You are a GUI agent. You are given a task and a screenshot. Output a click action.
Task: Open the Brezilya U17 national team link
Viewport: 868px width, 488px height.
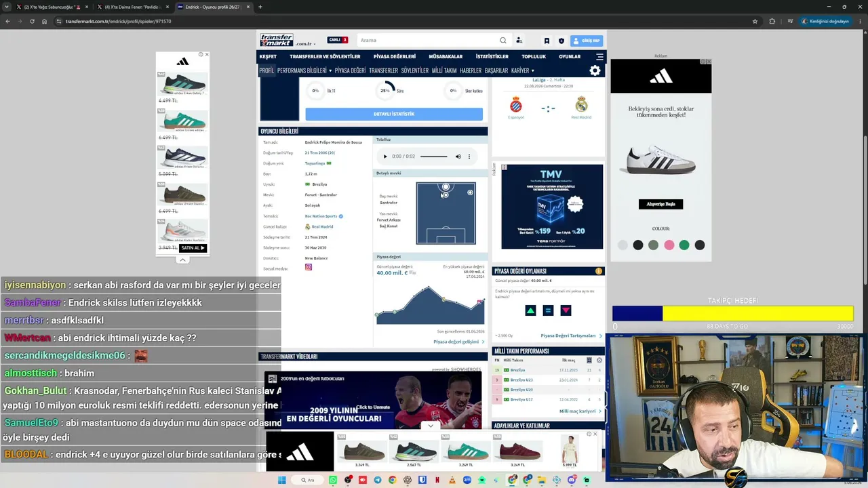tap(521, 399)
